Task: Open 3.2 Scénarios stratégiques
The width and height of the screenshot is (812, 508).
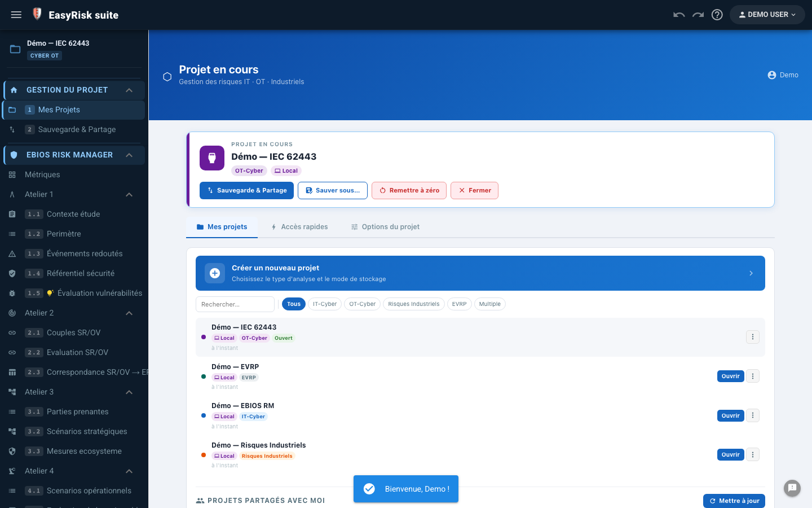Action: [74, 431]
